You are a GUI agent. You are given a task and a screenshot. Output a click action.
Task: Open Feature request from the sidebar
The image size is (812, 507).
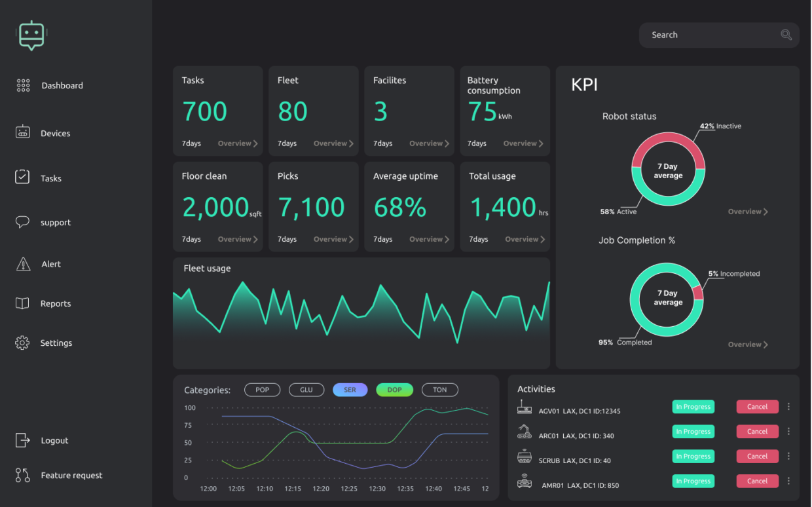23,475
